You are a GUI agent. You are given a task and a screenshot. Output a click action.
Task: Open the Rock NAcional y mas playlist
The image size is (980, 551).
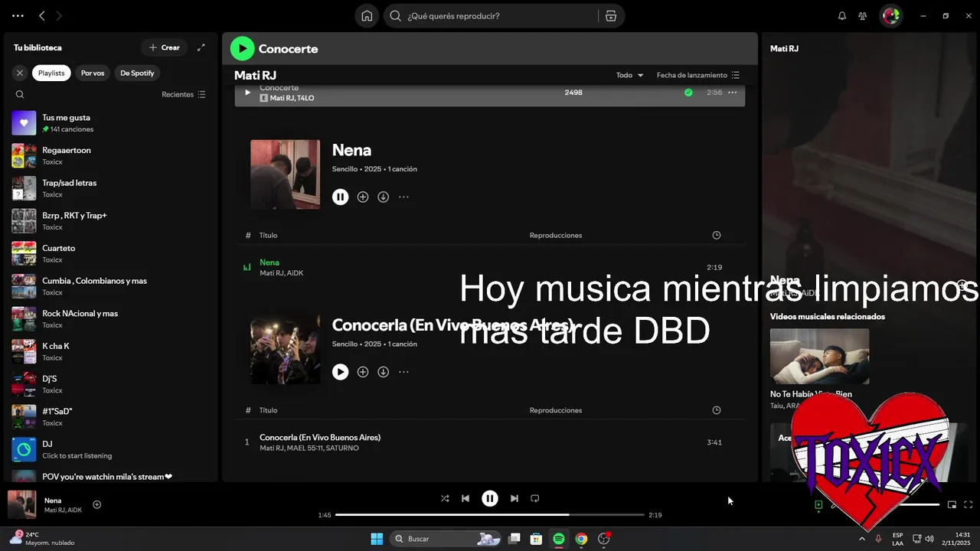pyautogui.click(x=111, y=319)
